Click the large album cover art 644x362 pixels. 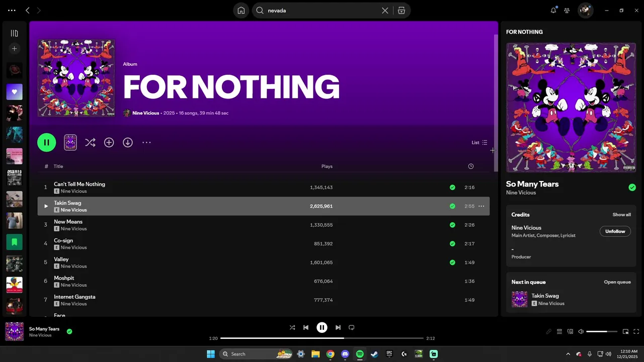pos(76,78)
